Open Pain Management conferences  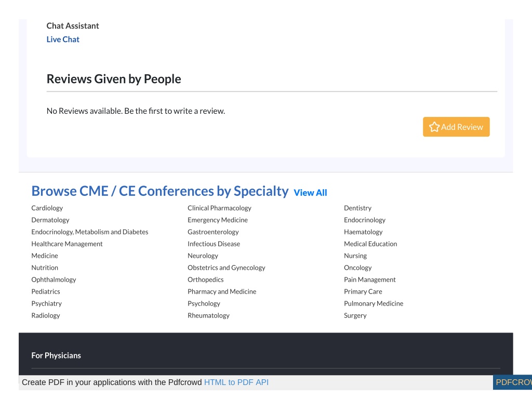[370, 280]
